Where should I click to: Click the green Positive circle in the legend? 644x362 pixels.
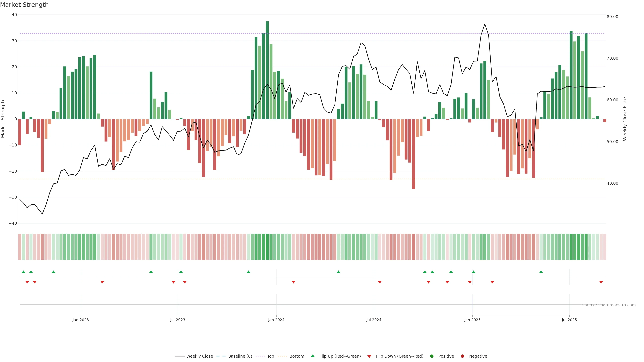click(x=432, y=356)
